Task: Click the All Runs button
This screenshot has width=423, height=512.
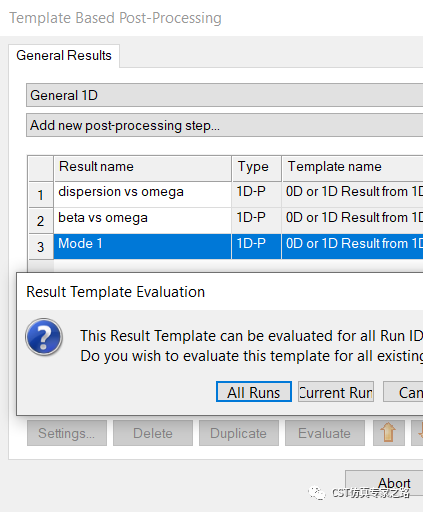Action: click(x=254, y=392)
